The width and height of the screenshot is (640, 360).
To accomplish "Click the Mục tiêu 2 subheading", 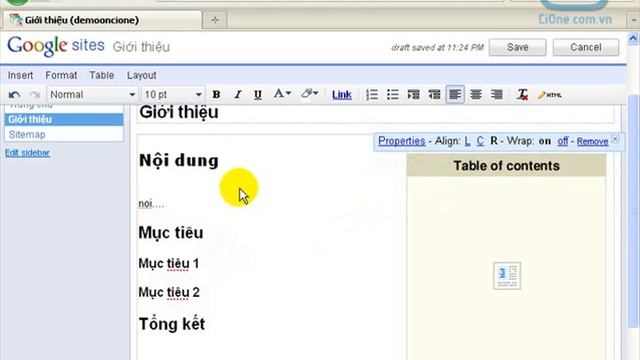I will click(x=169, y=292).
